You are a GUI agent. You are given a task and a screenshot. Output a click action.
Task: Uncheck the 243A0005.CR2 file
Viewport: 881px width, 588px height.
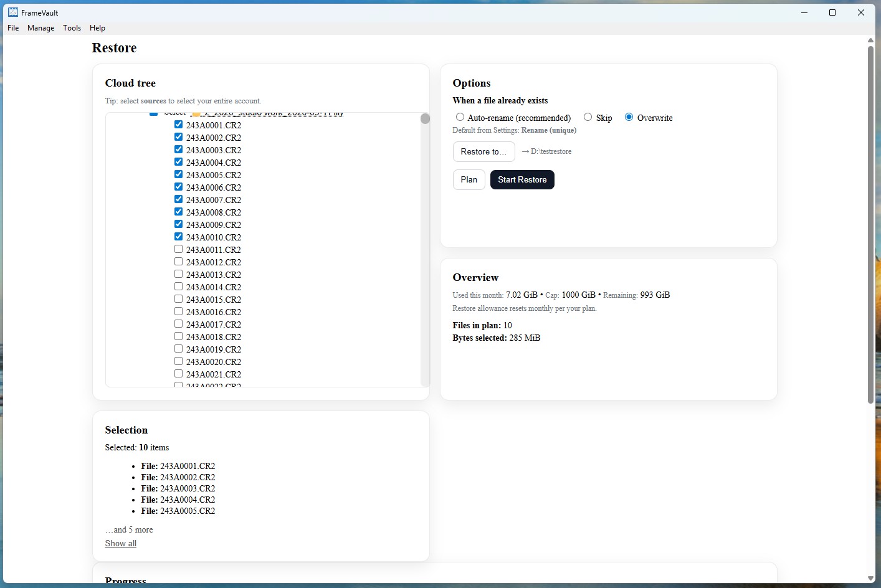pos(178,174)
